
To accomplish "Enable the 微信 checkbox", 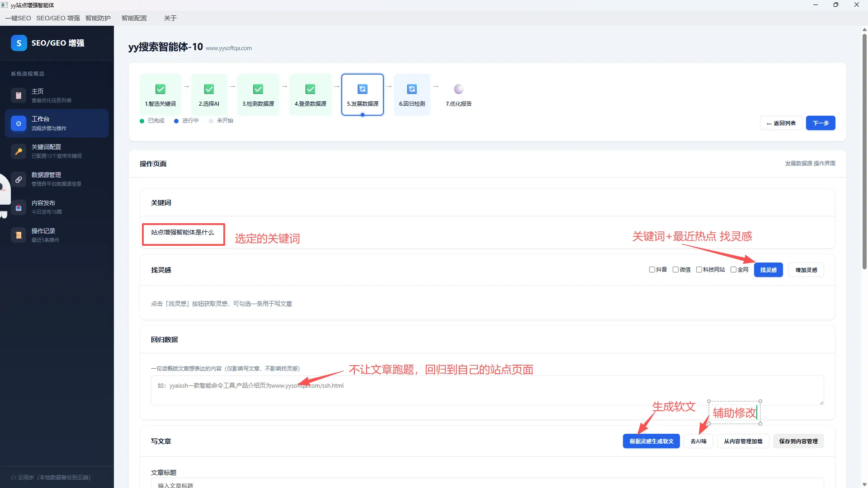I will coord(675,270).
